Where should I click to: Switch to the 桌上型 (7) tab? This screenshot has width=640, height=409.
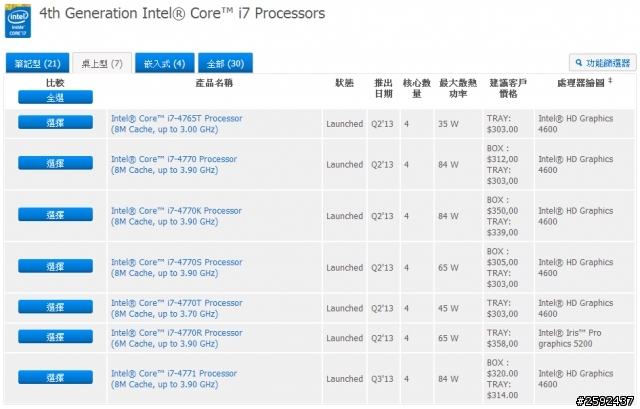[x=102, y=63]
